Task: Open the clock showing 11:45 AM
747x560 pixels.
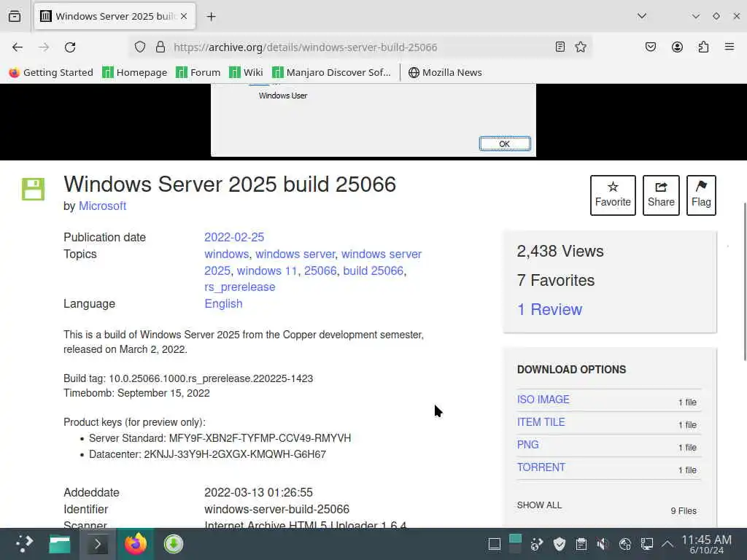Action: point(706,544)
